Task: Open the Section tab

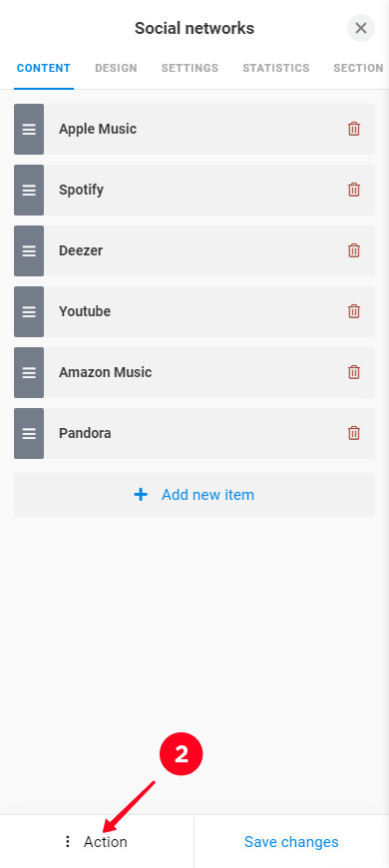Action: coord(358,68)
